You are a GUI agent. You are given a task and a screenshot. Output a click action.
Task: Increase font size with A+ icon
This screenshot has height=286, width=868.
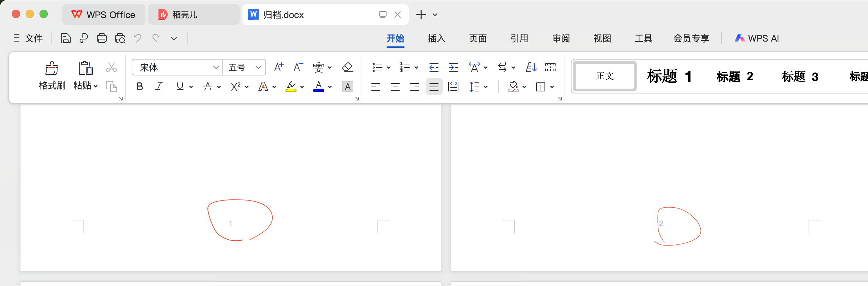[279, 67]
